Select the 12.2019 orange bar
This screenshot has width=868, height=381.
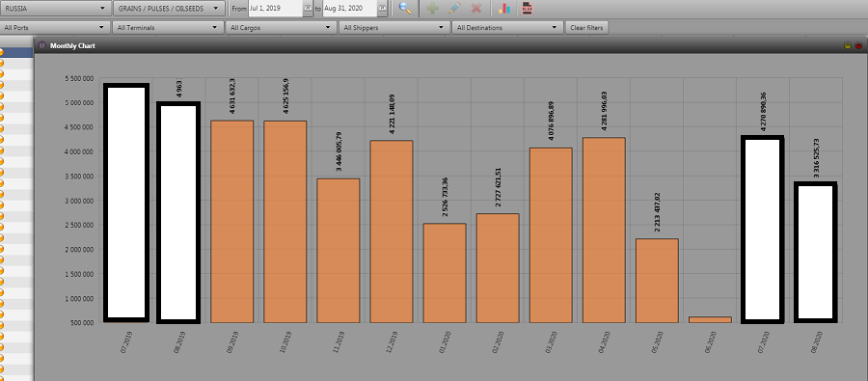[x=392, y=231]
